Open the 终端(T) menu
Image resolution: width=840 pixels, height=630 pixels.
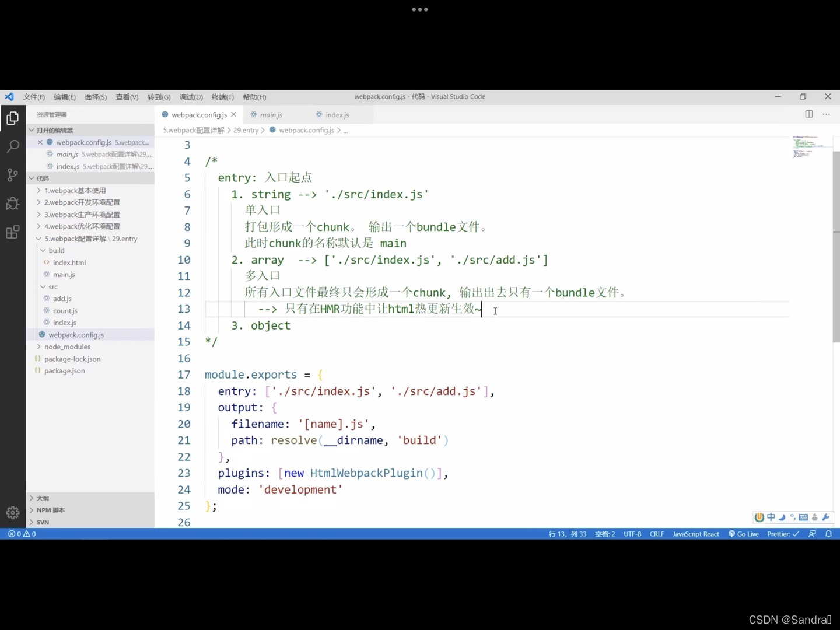click(x=222, y=97)
